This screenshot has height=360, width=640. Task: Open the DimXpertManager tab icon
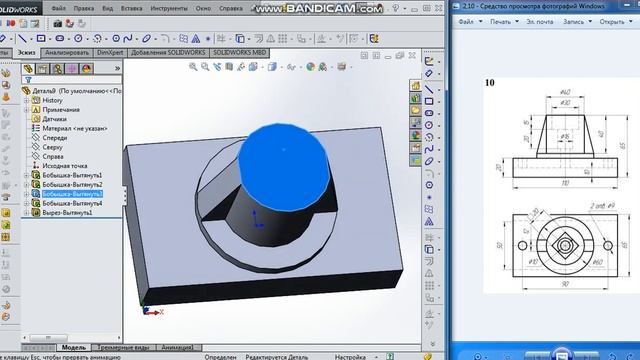click(72, 69)
